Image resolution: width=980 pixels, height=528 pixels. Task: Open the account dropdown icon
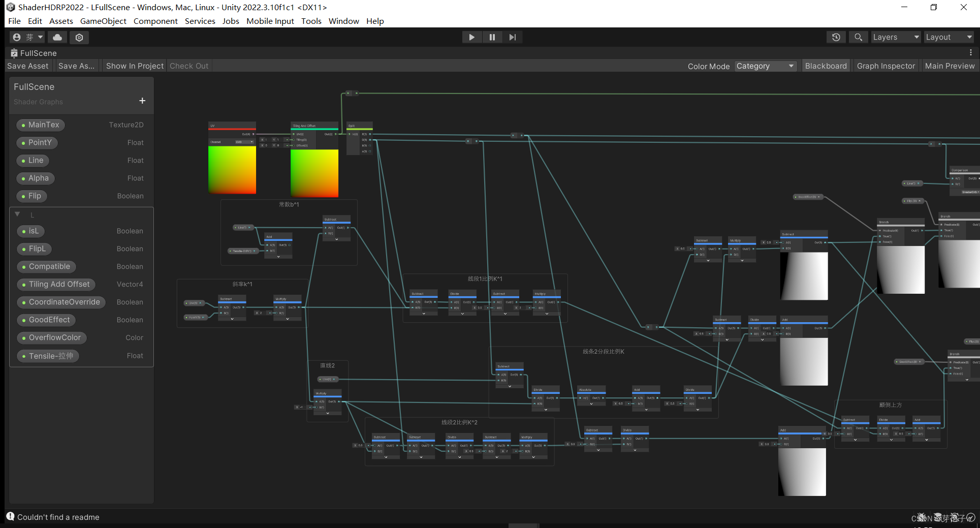(27, 37)
